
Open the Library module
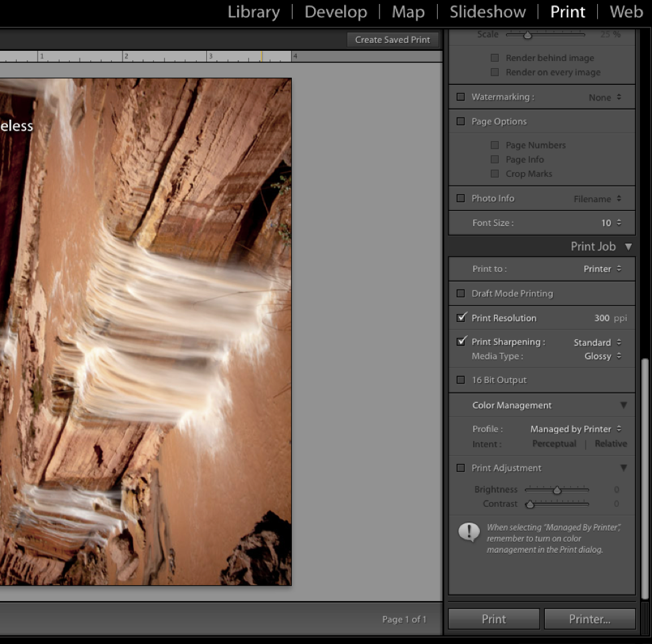(x=254, y=11)
